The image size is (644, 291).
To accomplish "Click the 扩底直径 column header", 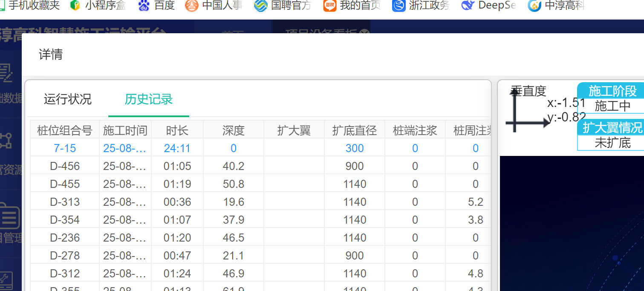I will (x=354, y=130).
